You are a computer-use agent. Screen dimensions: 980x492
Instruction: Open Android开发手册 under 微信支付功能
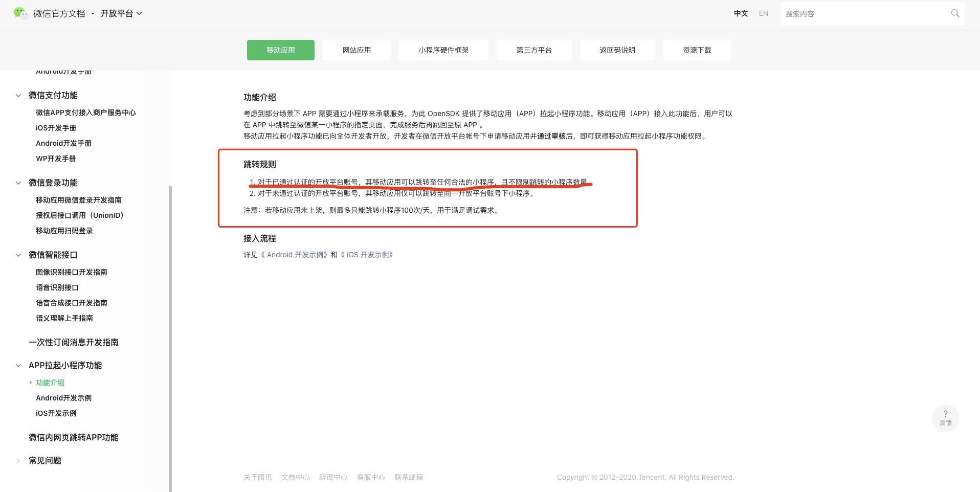(x=64, y=143)
